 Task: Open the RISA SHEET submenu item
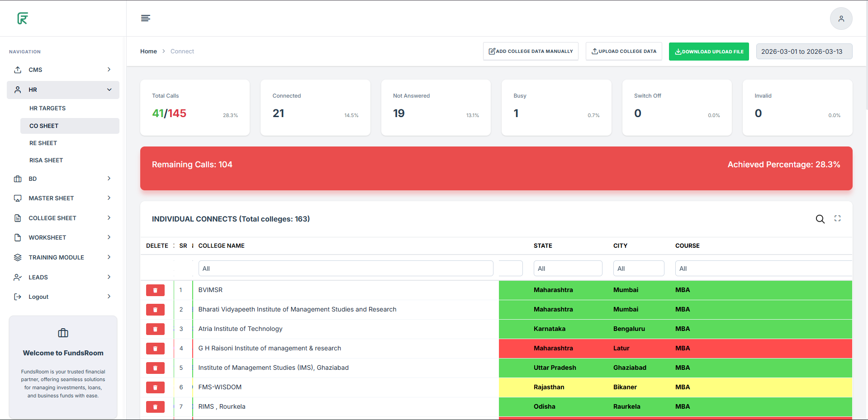pos(46,160)
